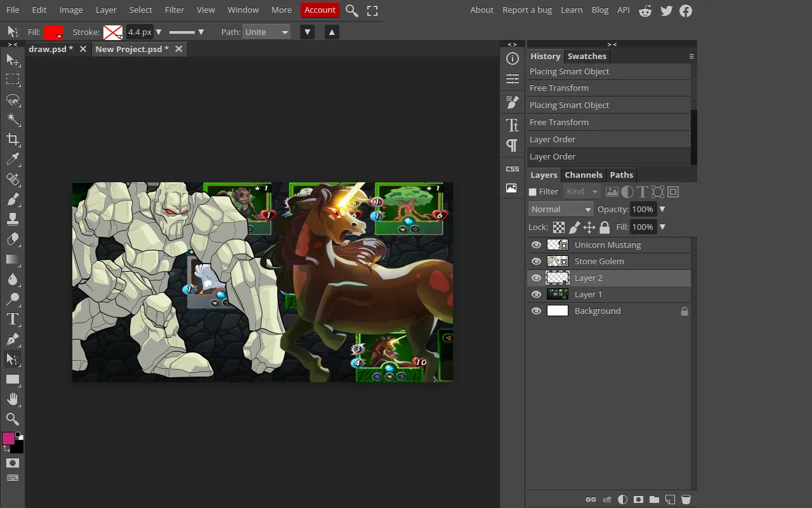Open the Paragraph panel icon
The image size is (812, 508).
click(512, 145)
